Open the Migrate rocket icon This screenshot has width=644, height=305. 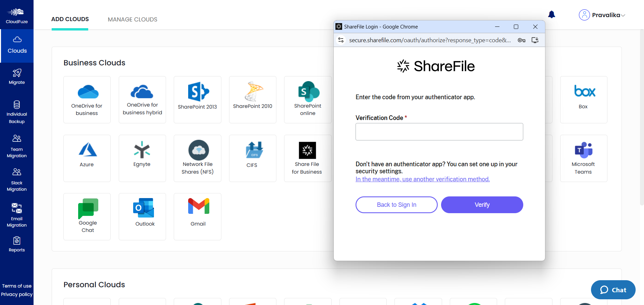tap(17, 73)
